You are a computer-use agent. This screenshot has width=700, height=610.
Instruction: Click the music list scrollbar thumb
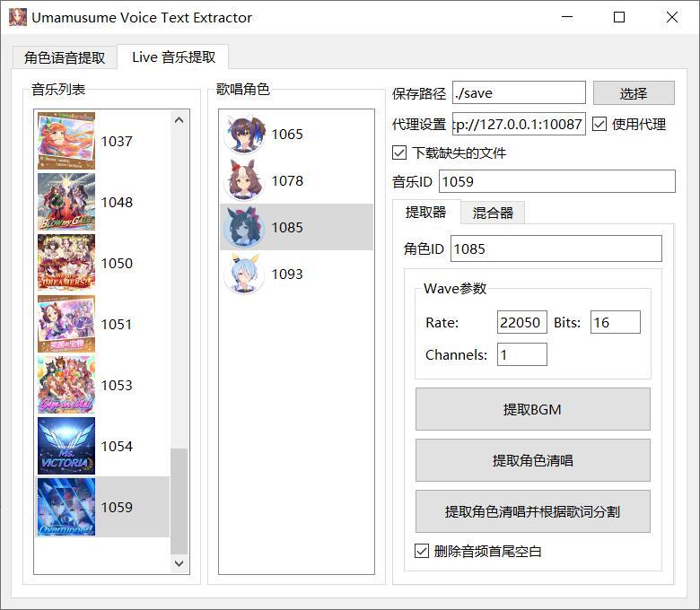[179, 501]
